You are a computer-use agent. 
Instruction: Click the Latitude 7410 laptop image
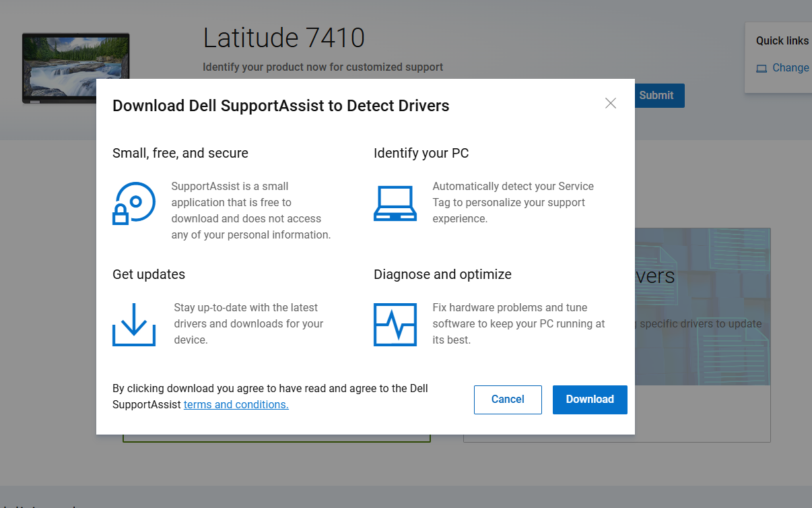coord(75,68)
